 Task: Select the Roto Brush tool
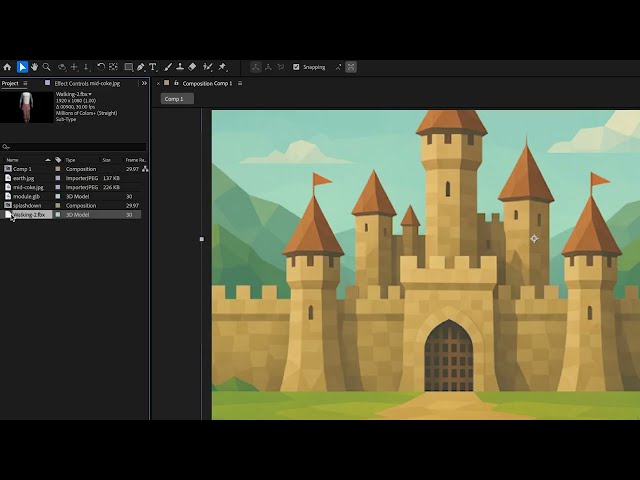(x=208, y=67)
